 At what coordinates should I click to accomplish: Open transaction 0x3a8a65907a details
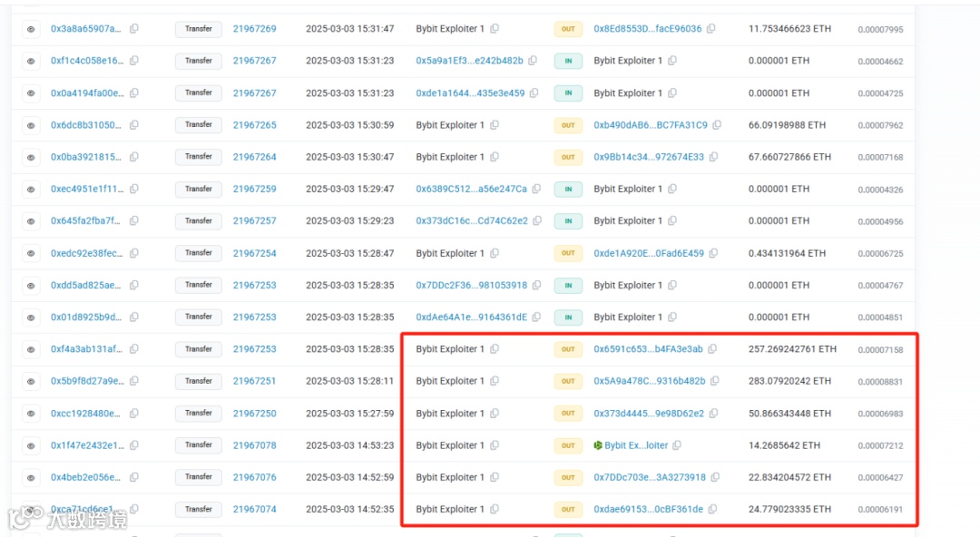point(86,29)
